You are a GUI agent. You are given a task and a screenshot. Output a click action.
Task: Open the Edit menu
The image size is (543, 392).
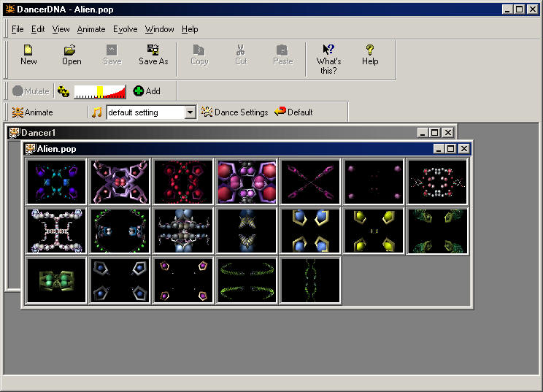click(x=38, y=29)
